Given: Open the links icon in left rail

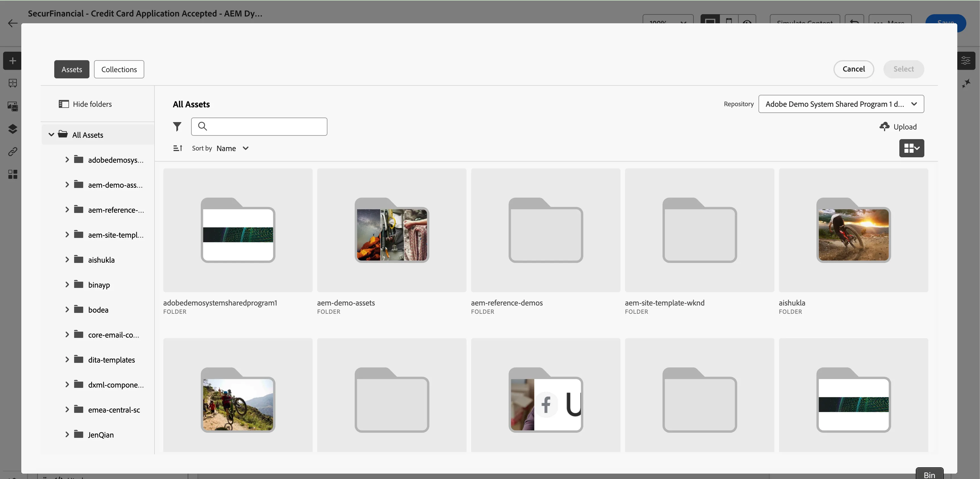Looking at the screenshot, I should [x=12, y=152].
